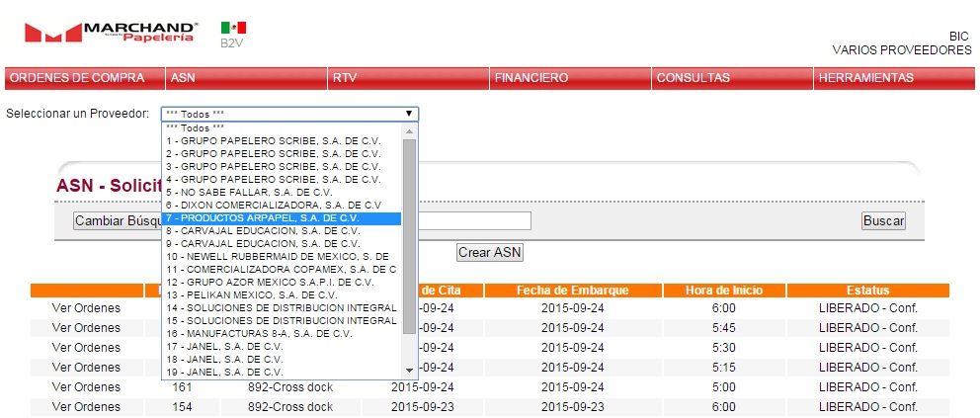Click the dropdown list scroll-up arrow
Image resolution: width=980 pixels, height=418 pixels.
[x=409, y=130]
